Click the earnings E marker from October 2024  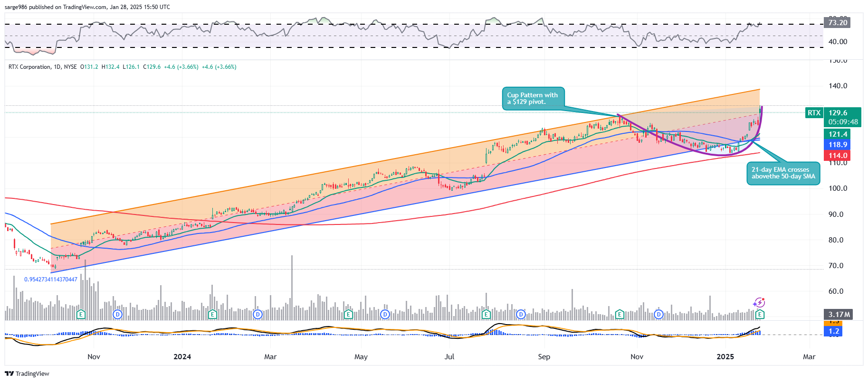coord(619,314)
